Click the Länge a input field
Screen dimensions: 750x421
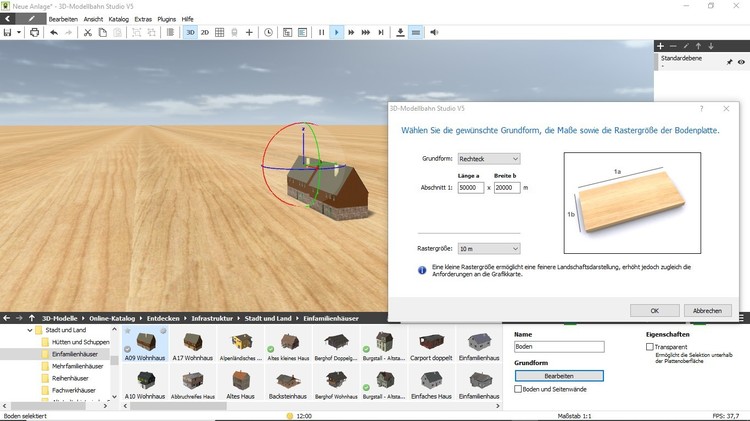pyautogui.click(x=470, y=188)
